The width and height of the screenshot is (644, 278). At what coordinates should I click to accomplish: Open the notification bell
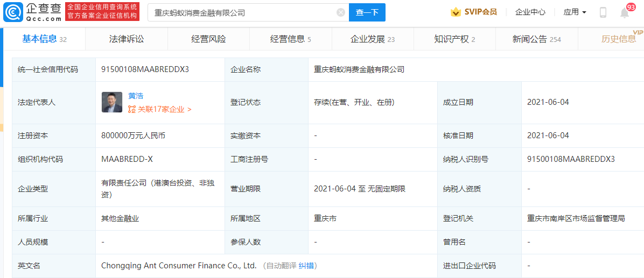[624, 13]
